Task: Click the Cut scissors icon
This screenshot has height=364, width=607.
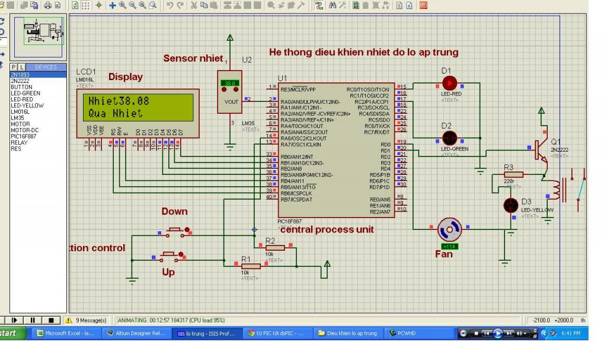Action: click(x=194, y=5)
